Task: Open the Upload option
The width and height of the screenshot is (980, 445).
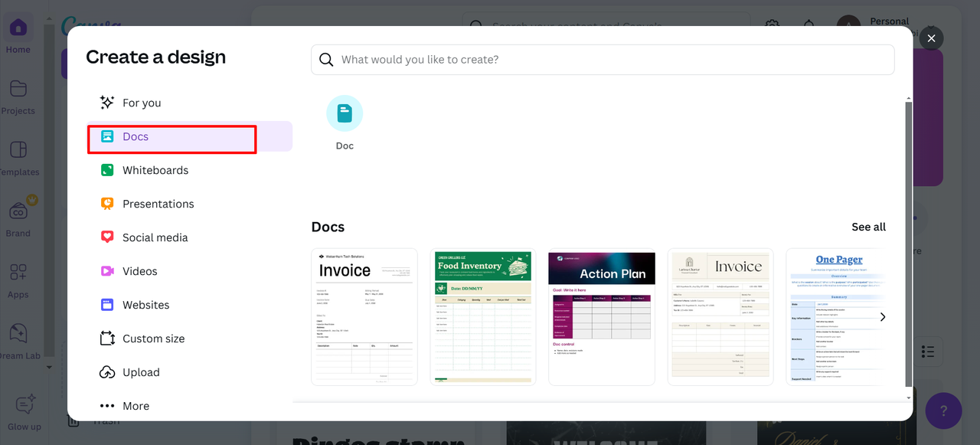Action: click(190, 372)
